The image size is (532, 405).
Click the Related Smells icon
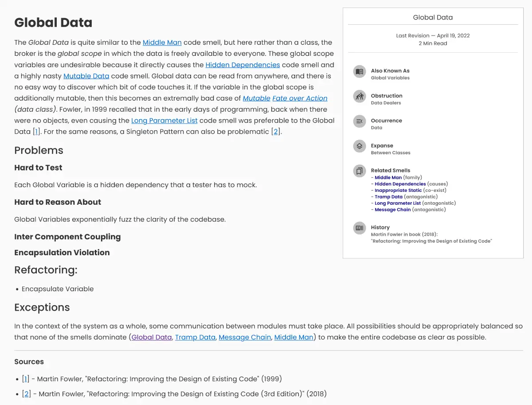[360, 171]
